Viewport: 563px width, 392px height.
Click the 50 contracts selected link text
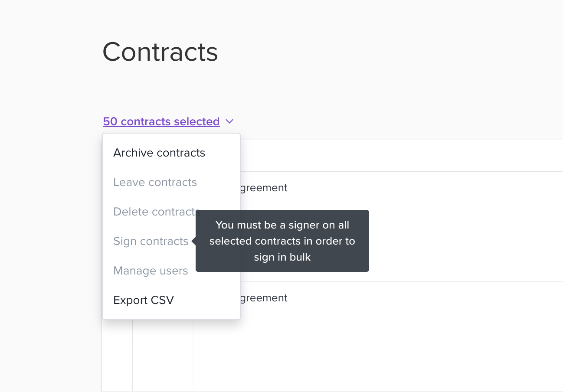tap(161, 121)
